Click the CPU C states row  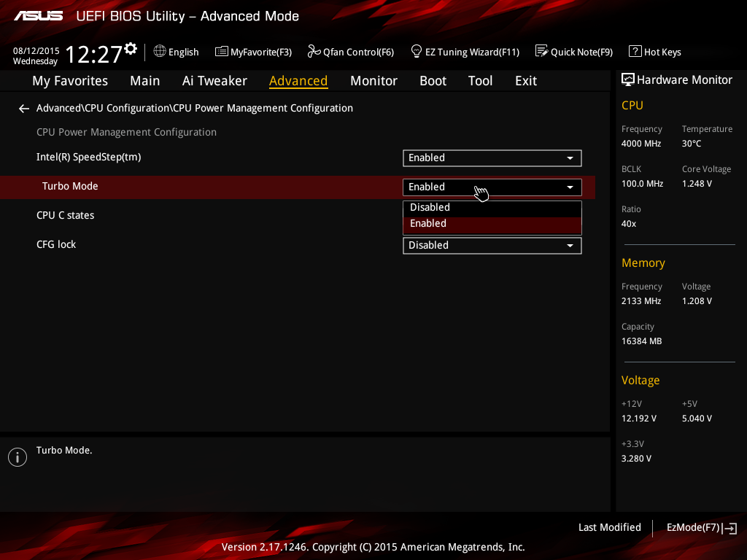pos(65,215)
